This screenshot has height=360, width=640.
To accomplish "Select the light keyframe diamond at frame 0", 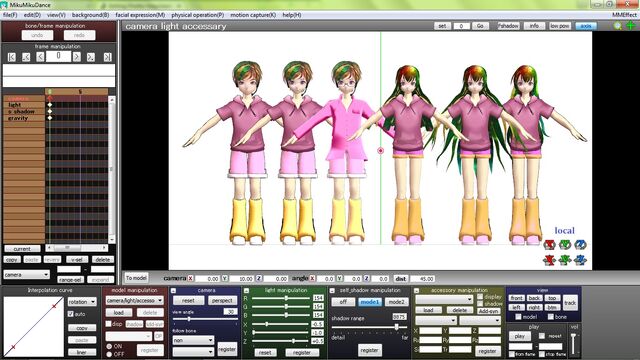I will [50, 105].
